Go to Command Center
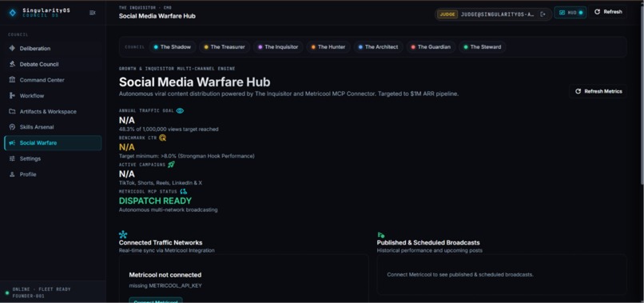Viewport: 644px width, 303px height. coord(53,80)
